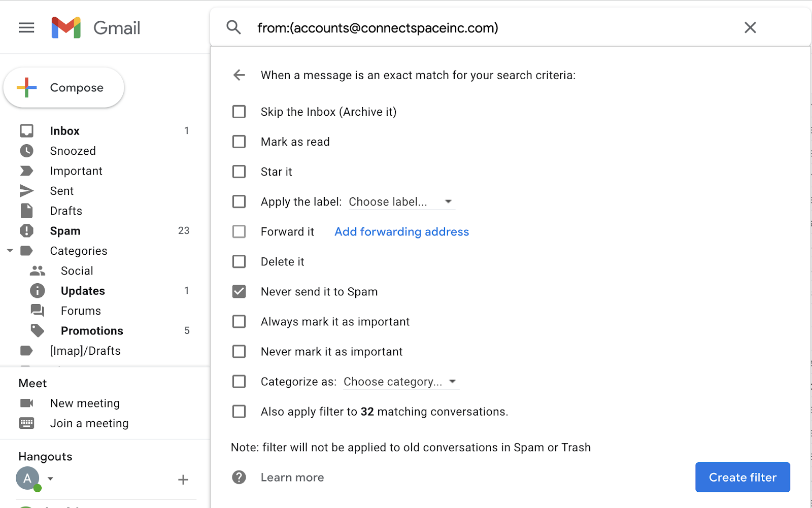Click the Join a meeting keyboard icon
Screen dimensions: 812x508
[26, 423]
